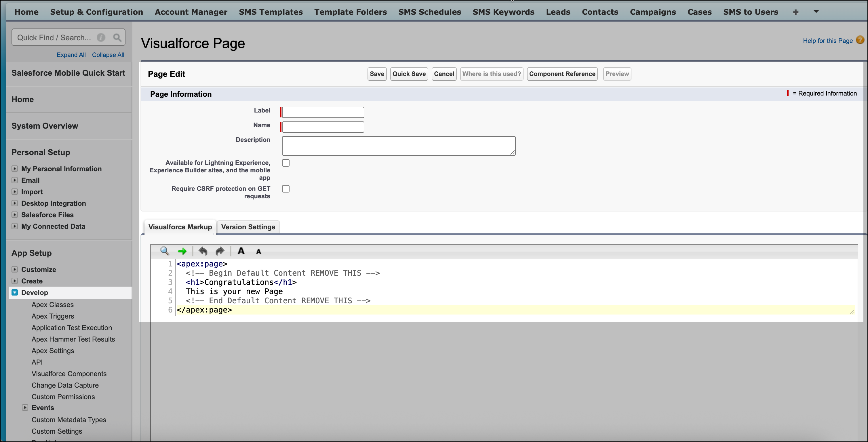The image size is (868, 442).
Task: Expand the Events subsection
Action: (x=25, y=407)
